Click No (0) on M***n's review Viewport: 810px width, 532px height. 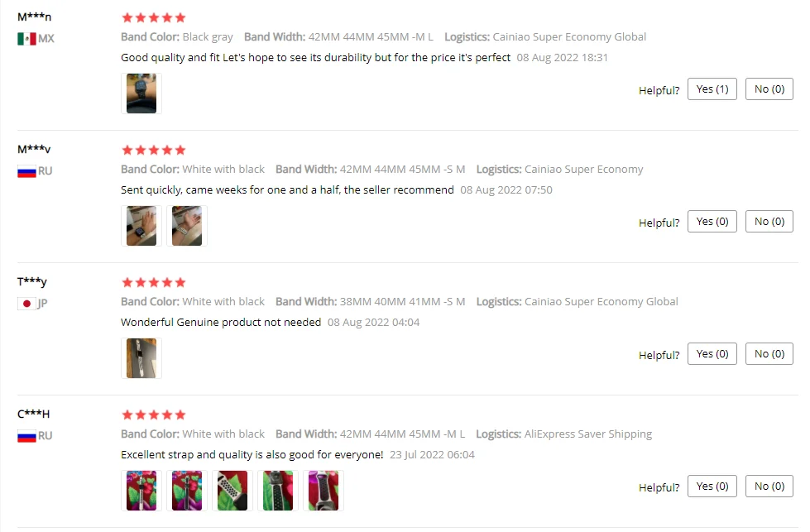[769, 89]
